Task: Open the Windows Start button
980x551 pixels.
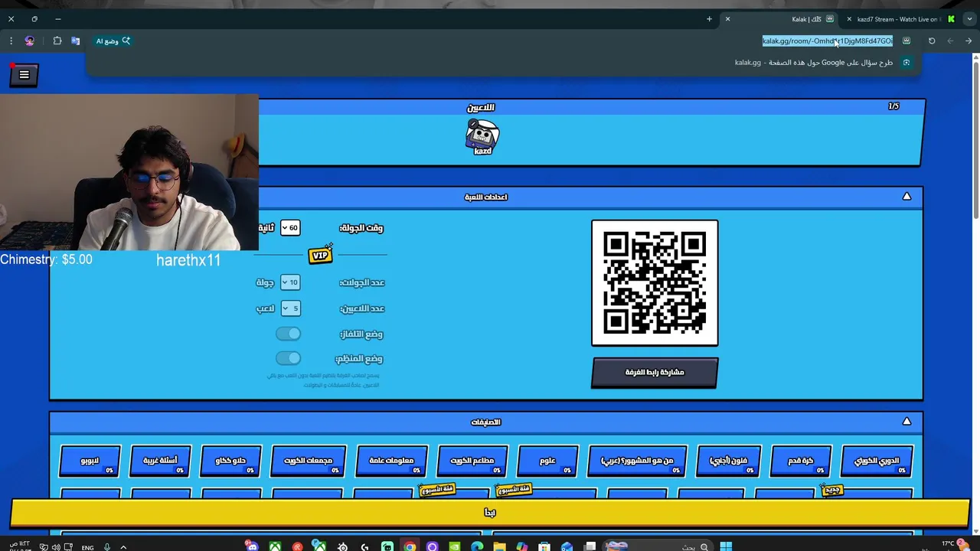Action: tap(726, 546)
